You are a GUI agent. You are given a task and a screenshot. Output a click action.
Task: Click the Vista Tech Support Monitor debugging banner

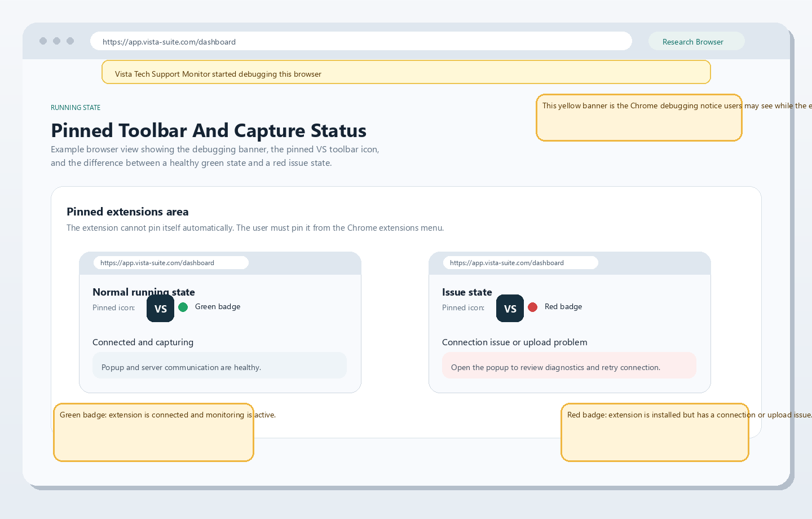pyautogui.click(x=406, y=72)
